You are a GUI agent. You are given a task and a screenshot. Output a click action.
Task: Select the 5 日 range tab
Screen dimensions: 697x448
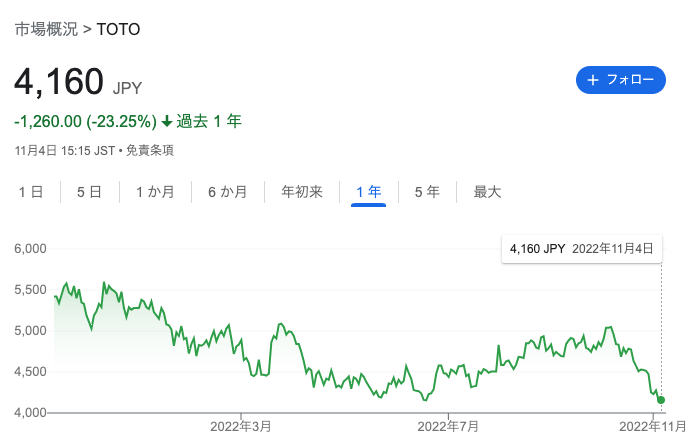click(89, 192)
